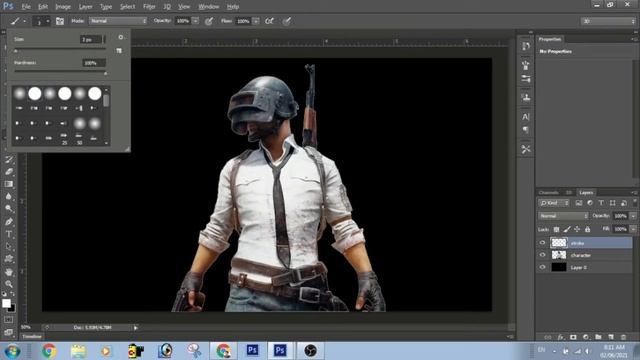
Task: Open the Window menu
Action: pos(209,7)
